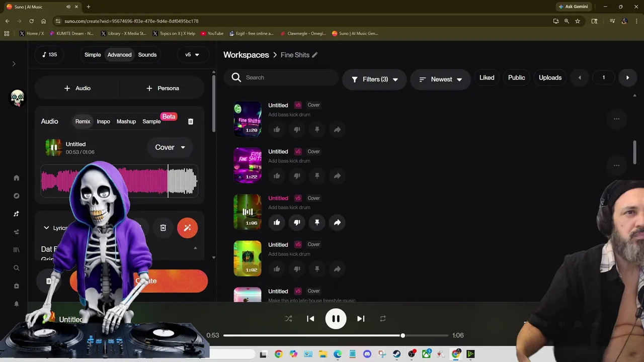The width and height of the screenshot is (644, 362).
Task: Share the 1:20 Untitled track
Action: 337,129
